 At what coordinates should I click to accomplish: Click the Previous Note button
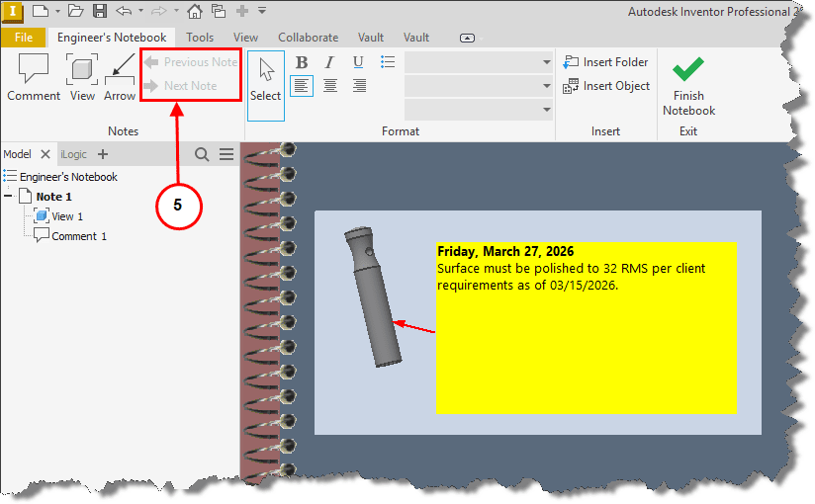point(191,62)
